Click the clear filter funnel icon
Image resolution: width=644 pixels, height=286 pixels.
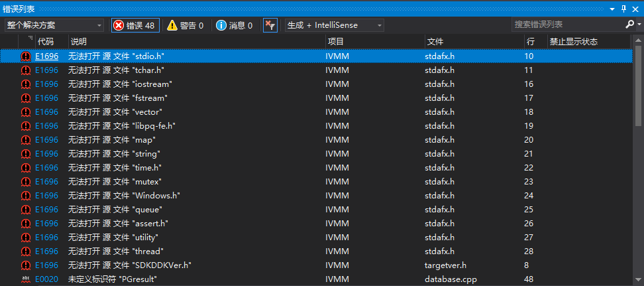tap(270, 25)
